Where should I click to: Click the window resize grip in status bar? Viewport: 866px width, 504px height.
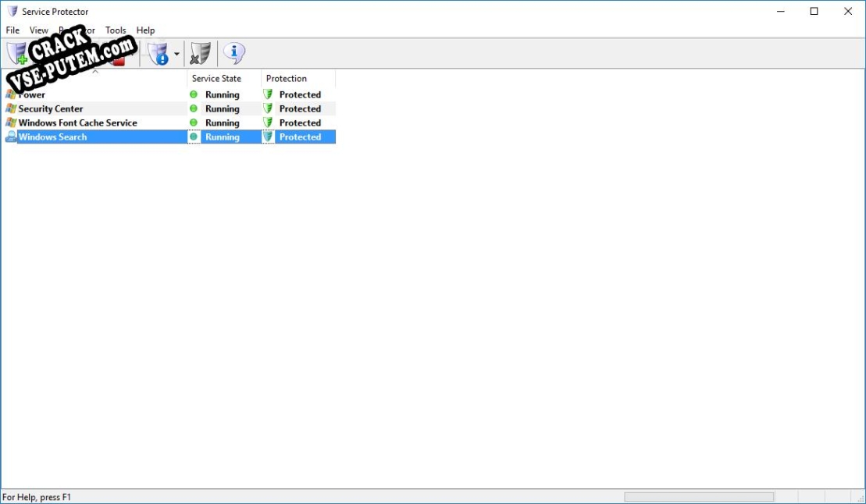click(861, 499)
